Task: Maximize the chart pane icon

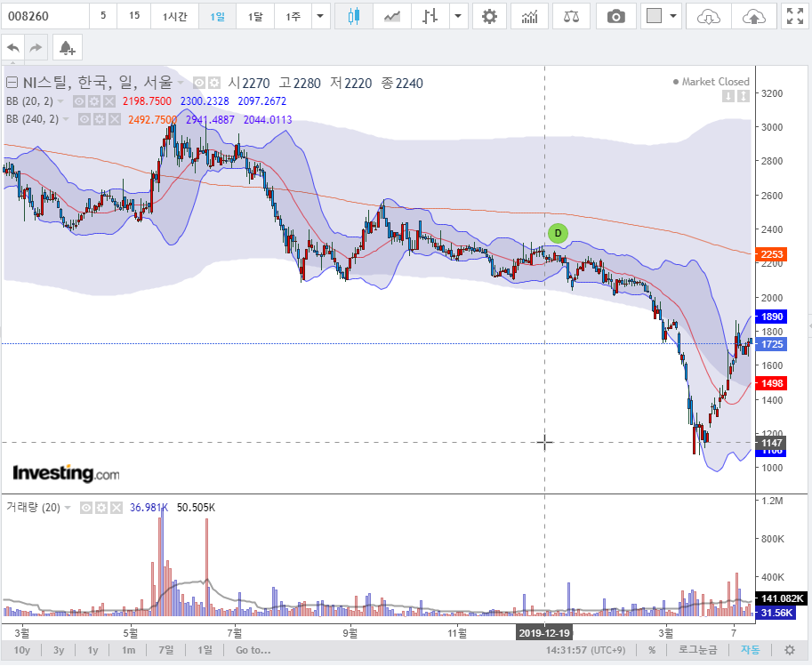Action: click(x=744, y=96)
